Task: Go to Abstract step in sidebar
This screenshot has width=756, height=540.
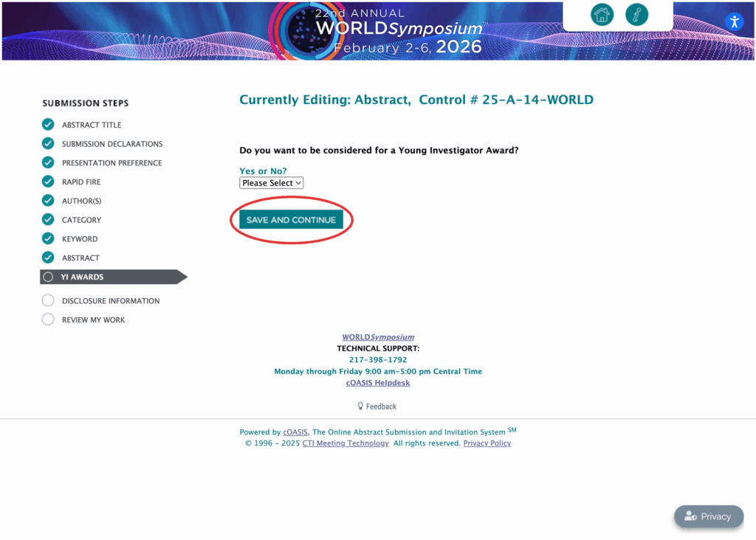Action: click(80, 258)
